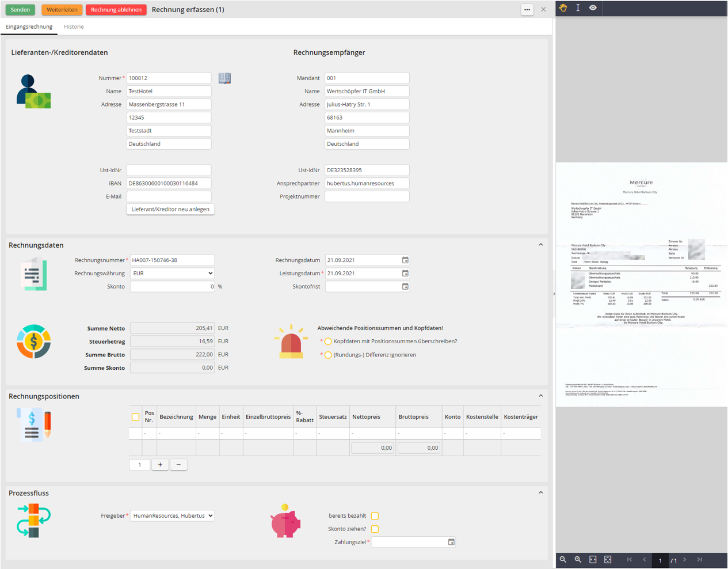Open supplier lookup book icon next to Nummer
Viewport: 728px width, 569px height.
pos(224,78)
